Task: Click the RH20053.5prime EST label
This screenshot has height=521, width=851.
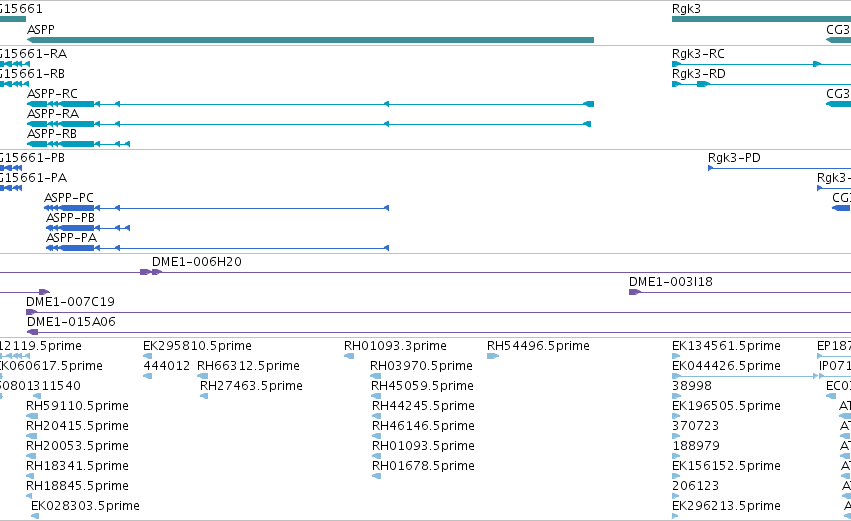Action: [77, 447]
